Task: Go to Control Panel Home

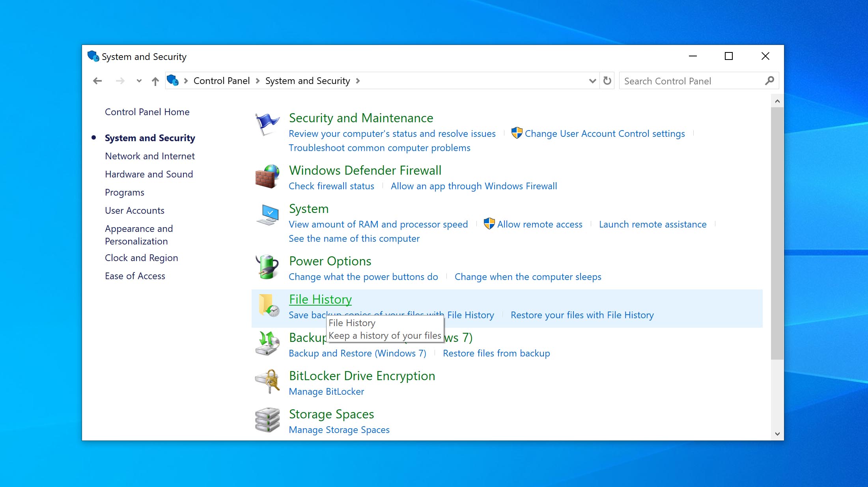Action: click(x=147, y=112)
